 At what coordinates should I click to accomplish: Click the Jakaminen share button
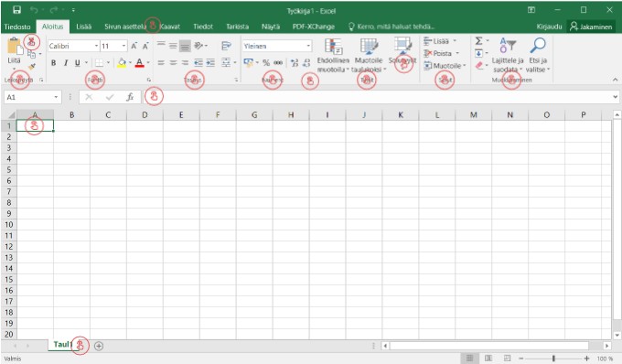pos(591,27)
